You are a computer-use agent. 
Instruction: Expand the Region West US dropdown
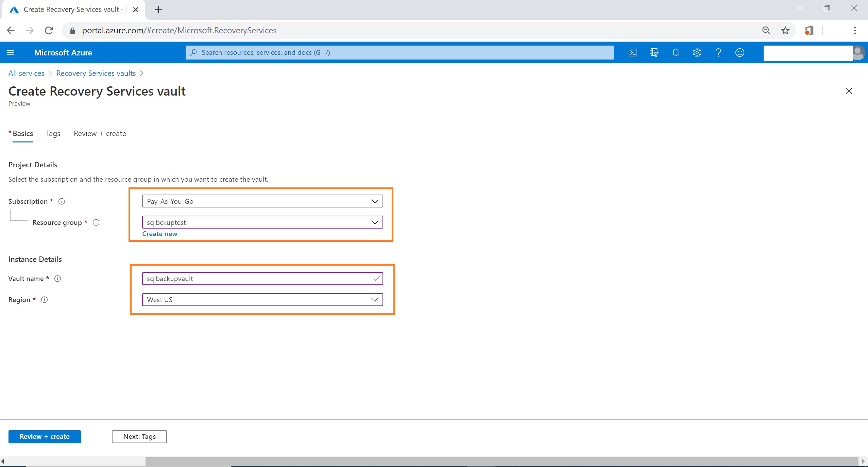coord(262,300)
